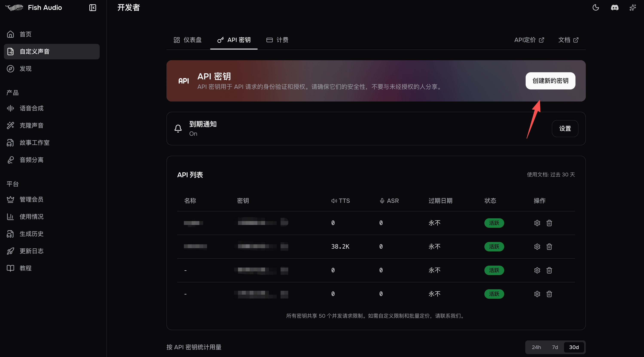Open 管理会员 in sidebar
The width and height of the screenshot is (644, 357).
click(x=52, y=200)
